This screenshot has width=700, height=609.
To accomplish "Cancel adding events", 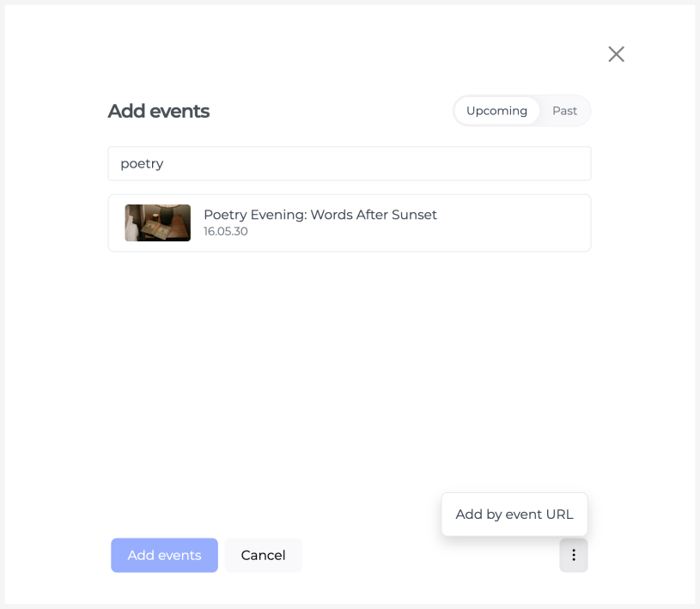I will (264, 555).
